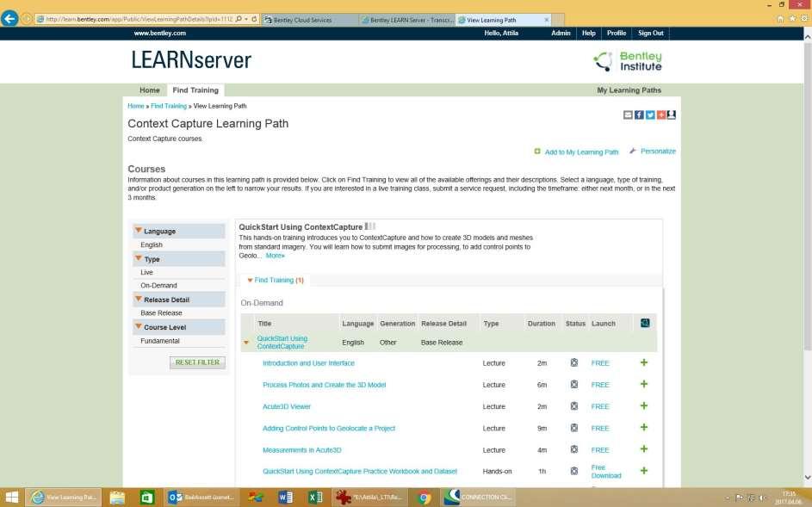Image resolution: width=812 pixels, height=507 pixels.
Task: Click status icon for Acute3D Viewer row
Action: (573, 406)
